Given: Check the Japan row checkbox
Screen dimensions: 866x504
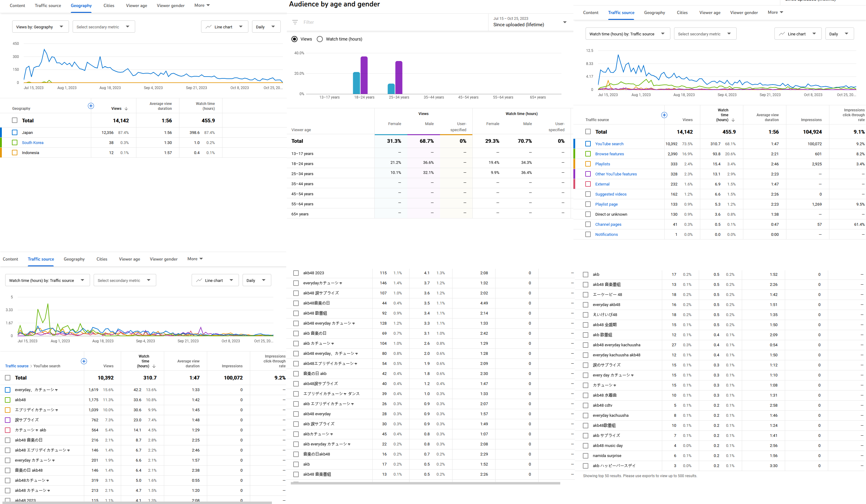Looking at the screenshot, I should tap(14, 133).
